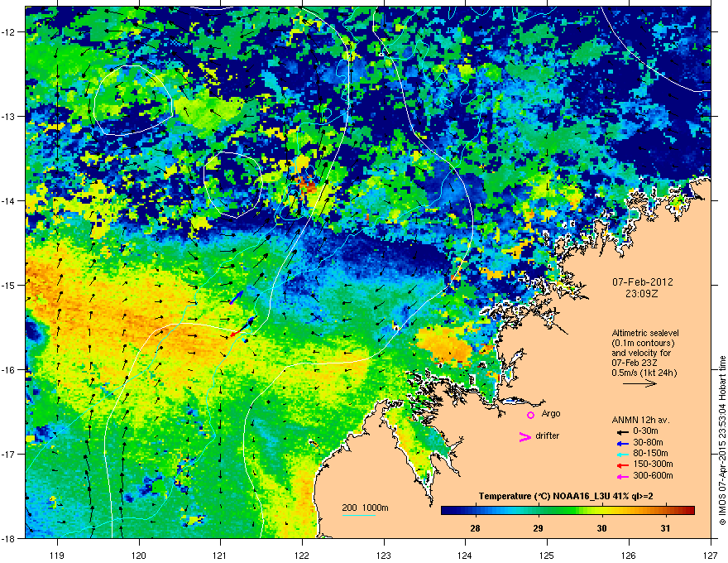728x563 pixels.
Task: Click the color bar value 28
Action: (475, 528)
